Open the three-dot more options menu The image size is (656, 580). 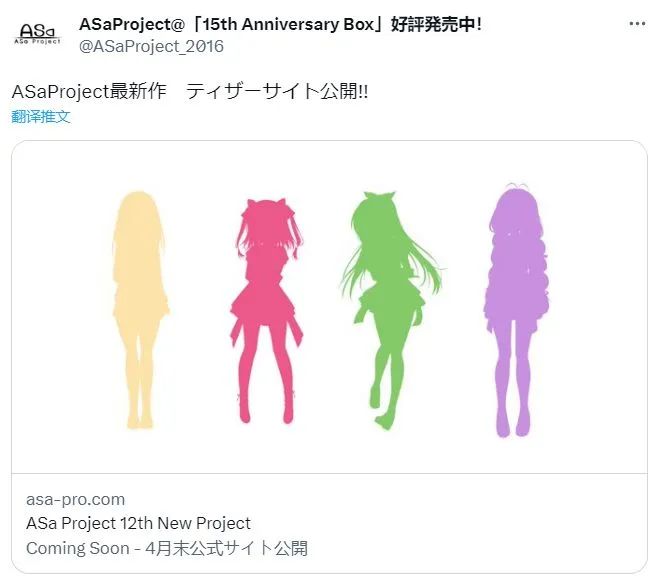point(636,23)
